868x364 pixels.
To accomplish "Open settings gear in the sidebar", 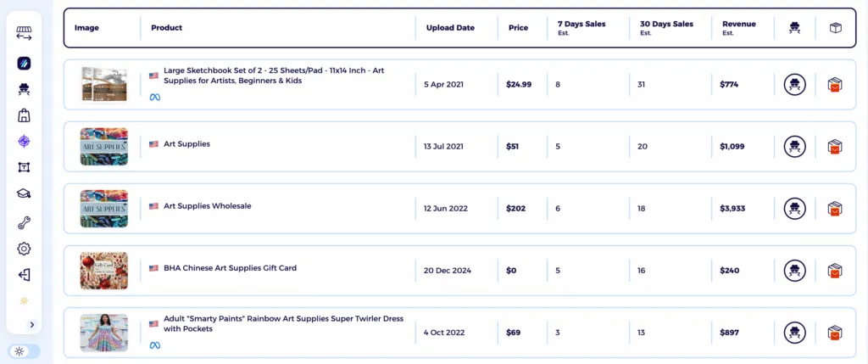I will pyautogui.click(x=24, y=249).
